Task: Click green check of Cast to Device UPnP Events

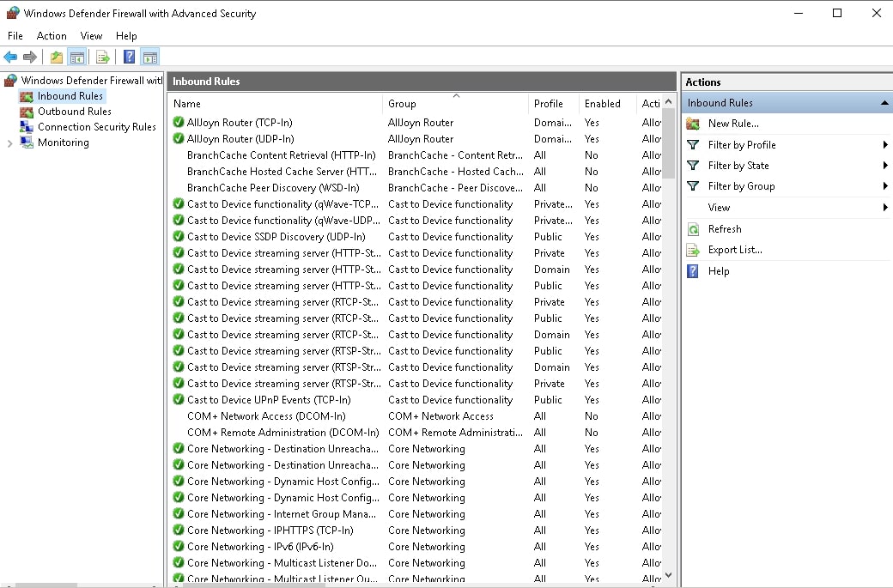Action: [x=179, y=400]
